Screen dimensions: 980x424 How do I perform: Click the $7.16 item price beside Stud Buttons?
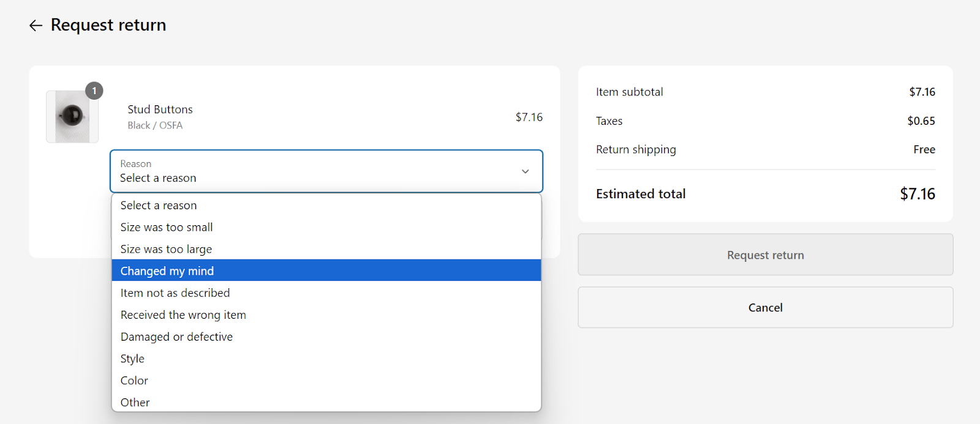529,117
